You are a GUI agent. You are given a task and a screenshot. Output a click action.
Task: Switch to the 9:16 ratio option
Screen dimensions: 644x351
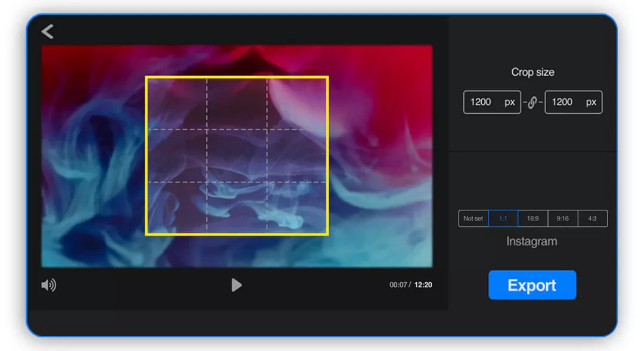562,218
